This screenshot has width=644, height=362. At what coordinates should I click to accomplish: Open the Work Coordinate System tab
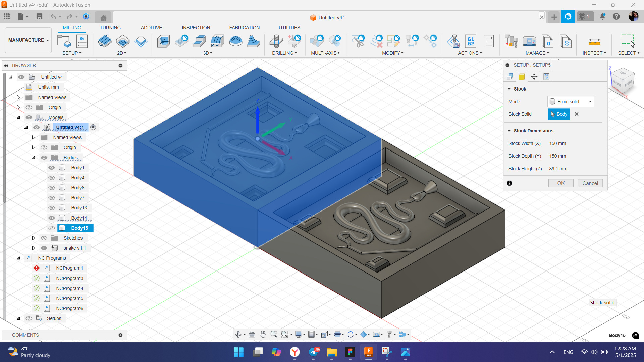click(x=534, y=77)
